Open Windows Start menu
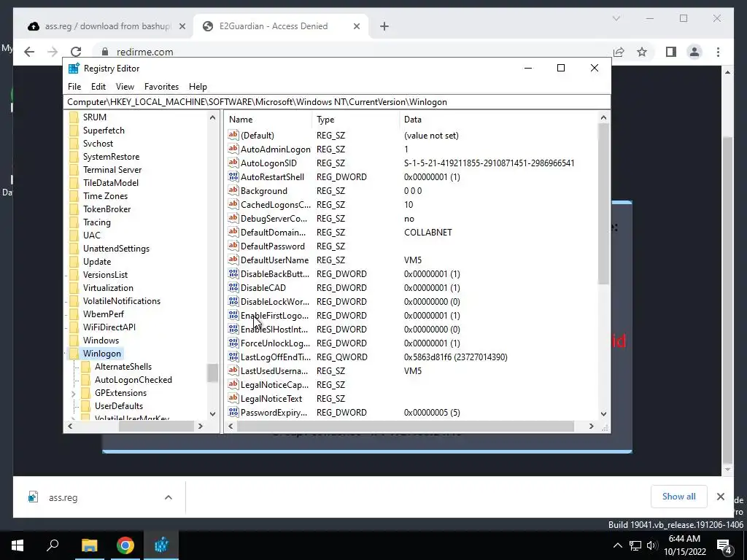 [18, 545]
